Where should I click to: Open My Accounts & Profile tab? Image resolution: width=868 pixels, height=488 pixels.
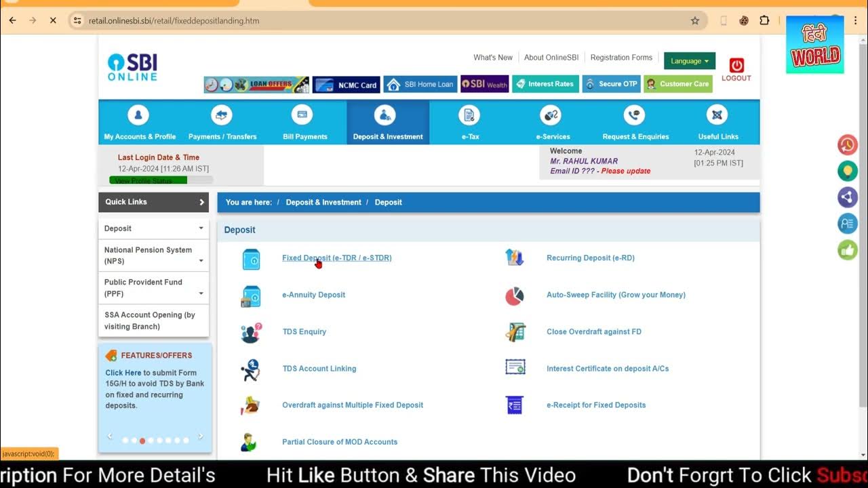click(x=139, y=123)
